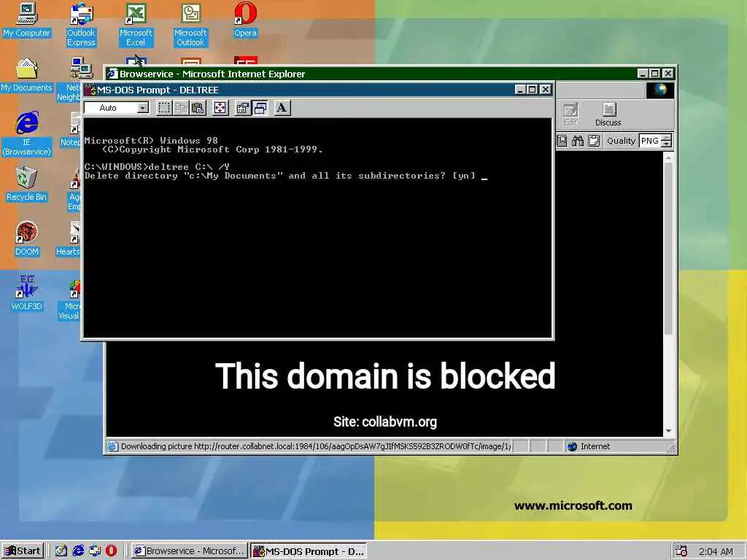This screenshot has height=560, width=747.
Task: Close the Browservice Internet Explorer window
Action: pyautogui.click(x=668, y=74)
